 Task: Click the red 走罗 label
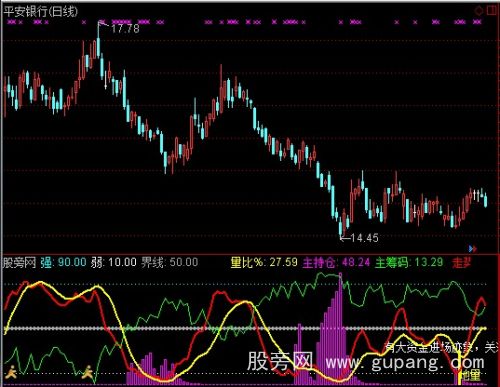pyautogui.click(x=462, y=263)
